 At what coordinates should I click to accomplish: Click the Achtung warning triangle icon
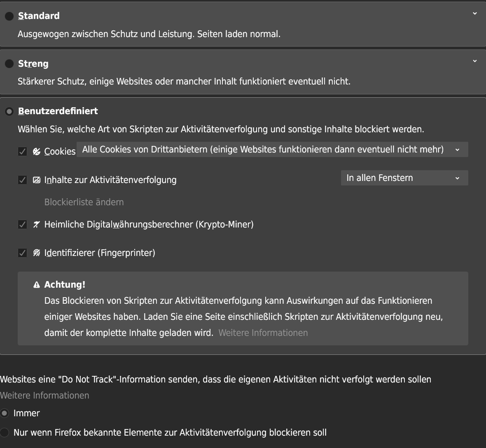(37, 285)
